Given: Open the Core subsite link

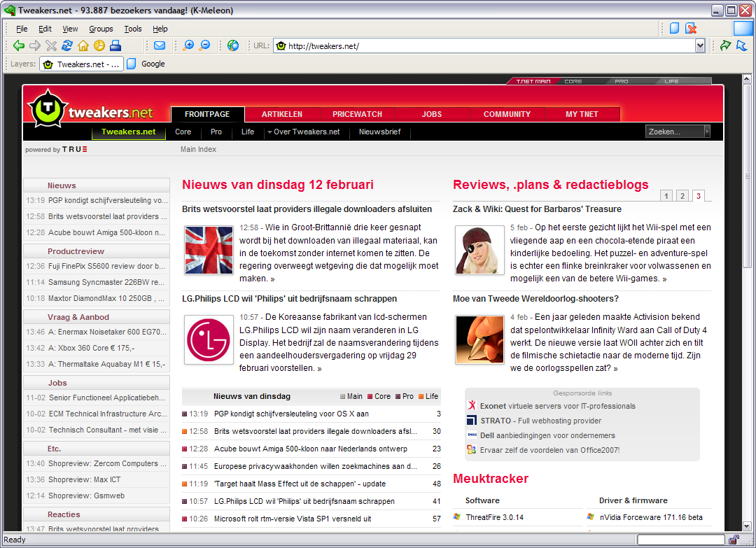Looking at the screenshot, I should coord(183,132).
